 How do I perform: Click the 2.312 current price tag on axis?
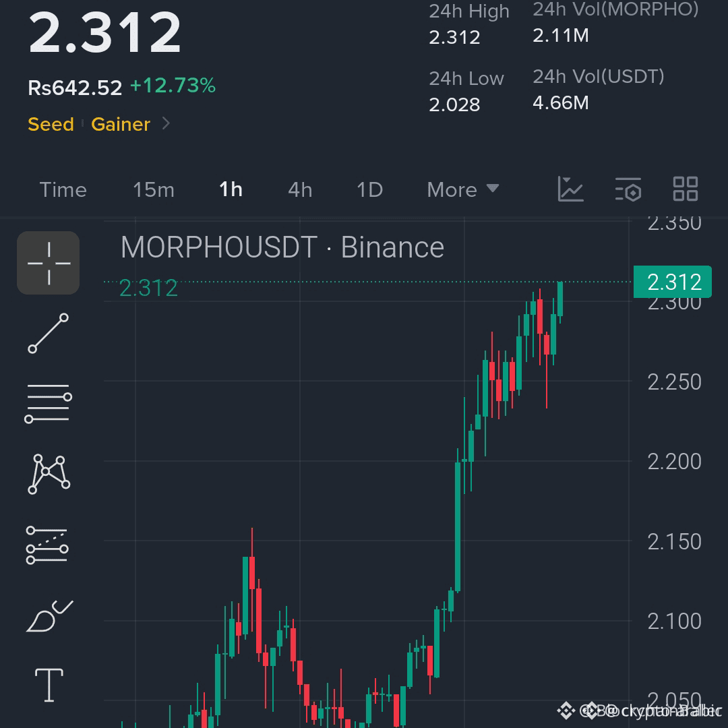click(672, 282)
